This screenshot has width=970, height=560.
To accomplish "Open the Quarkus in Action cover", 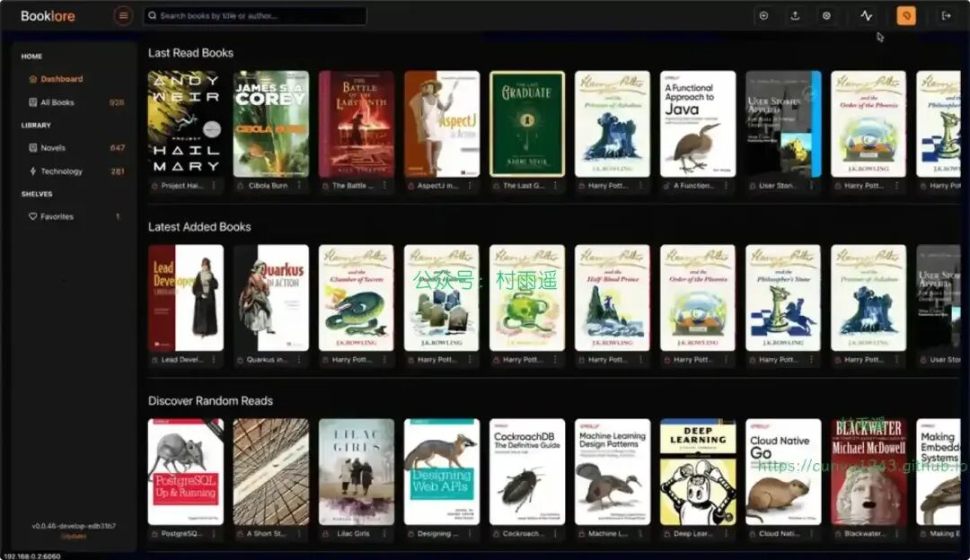I will click(x=271, y=298).
